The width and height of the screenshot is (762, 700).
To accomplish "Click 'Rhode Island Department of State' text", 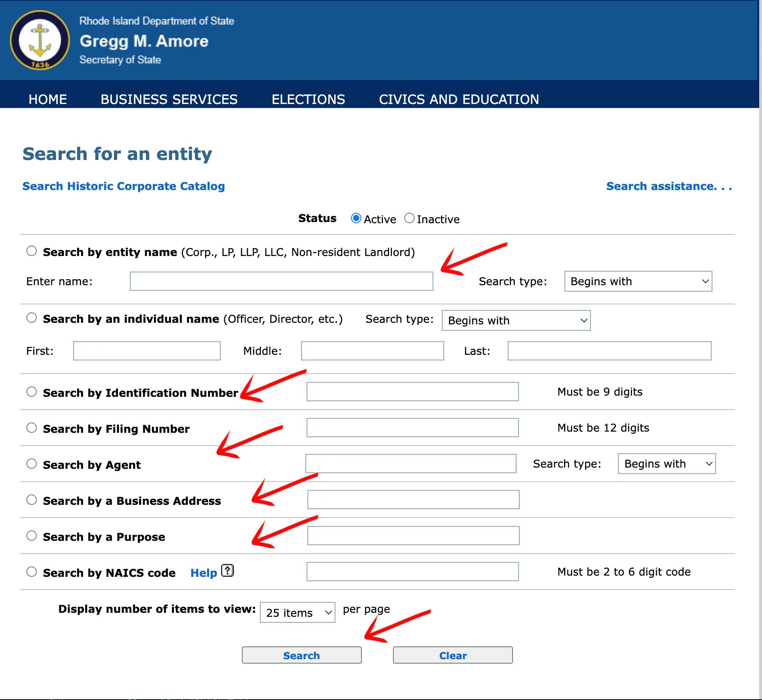I will 157,21.
